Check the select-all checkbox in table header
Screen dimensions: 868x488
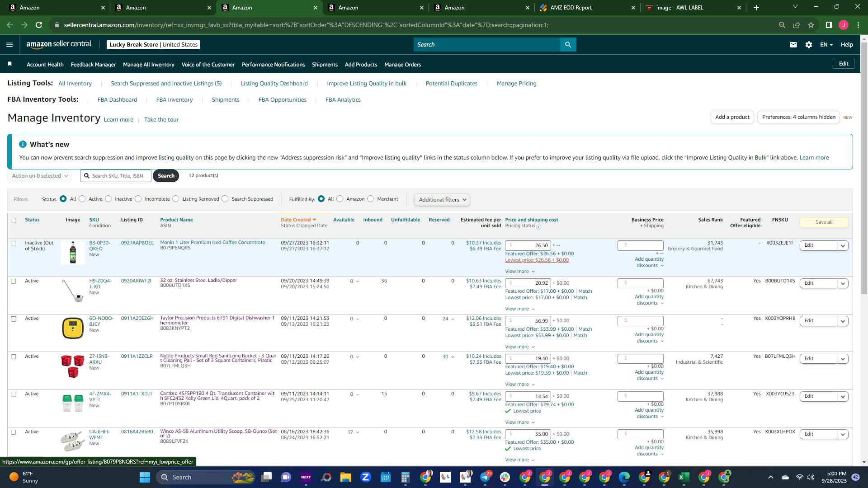(x=14, y=221)
